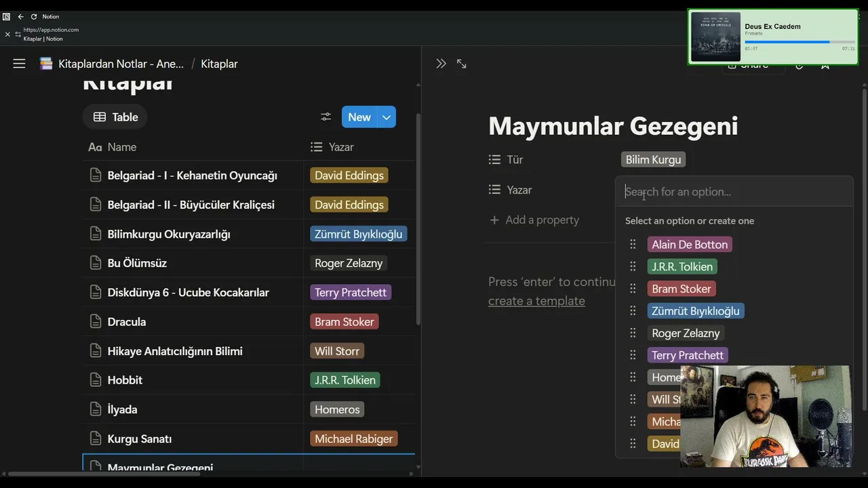Open Yazar cell Bram Stoker in Dracula row
The width and height of the screenshot is (868, 488).
344,321
